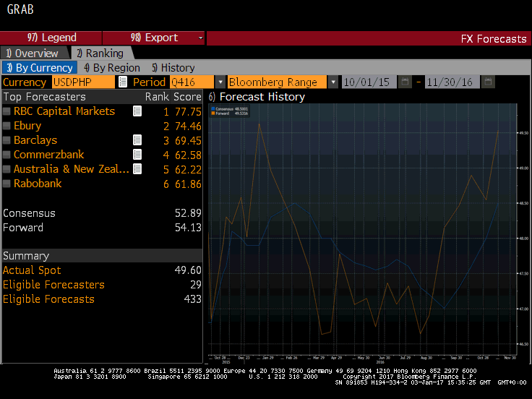Click the Forward score 54.13
The image size is (532, 399).
[x=188, y=227]
